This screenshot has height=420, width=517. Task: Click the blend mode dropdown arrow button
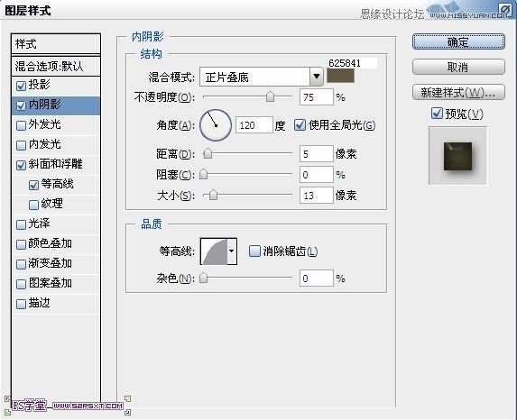316,78
